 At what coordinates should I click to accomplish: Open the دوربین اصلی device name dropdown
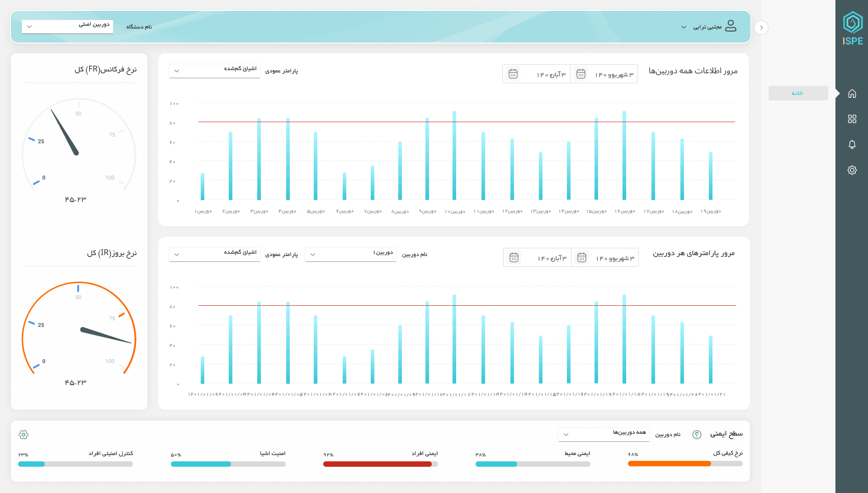67,26
